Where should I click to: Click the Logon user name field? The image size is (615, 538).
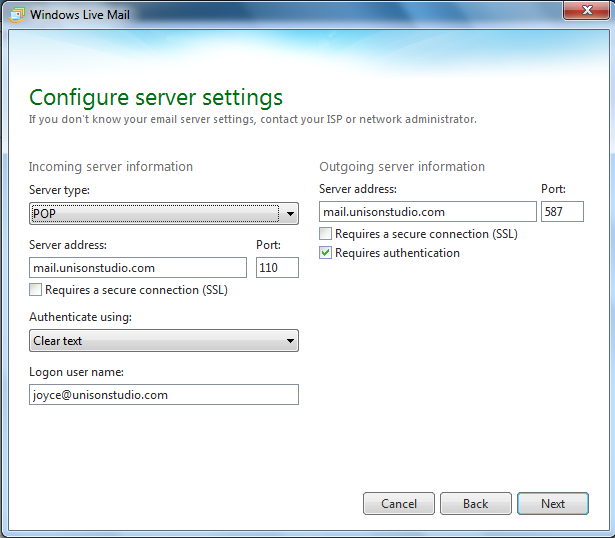pyautogui.click(x=164, y=394)
